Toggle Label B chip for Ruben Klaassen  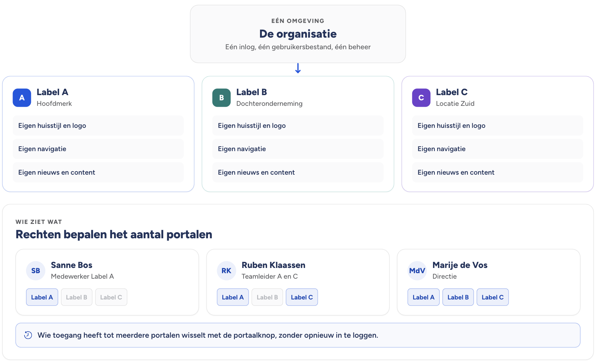[267, 297]
